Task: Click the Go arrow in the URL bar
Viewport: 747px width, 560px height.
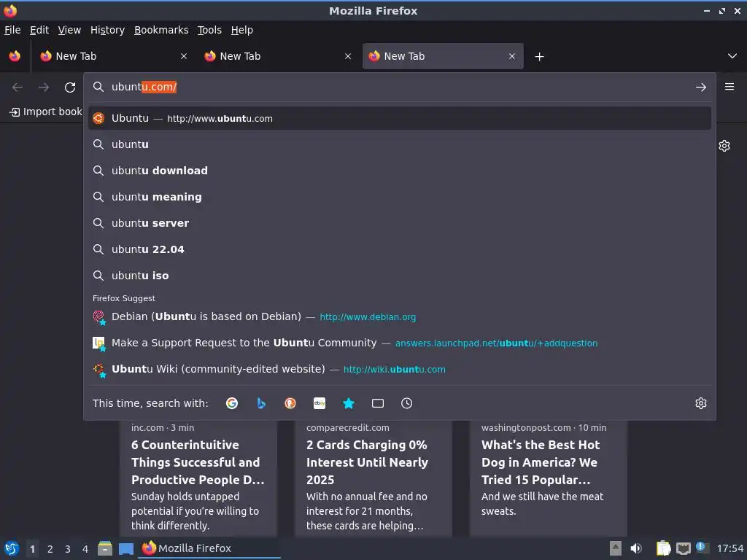Action: pyautogui.click(x=701, y=87)
